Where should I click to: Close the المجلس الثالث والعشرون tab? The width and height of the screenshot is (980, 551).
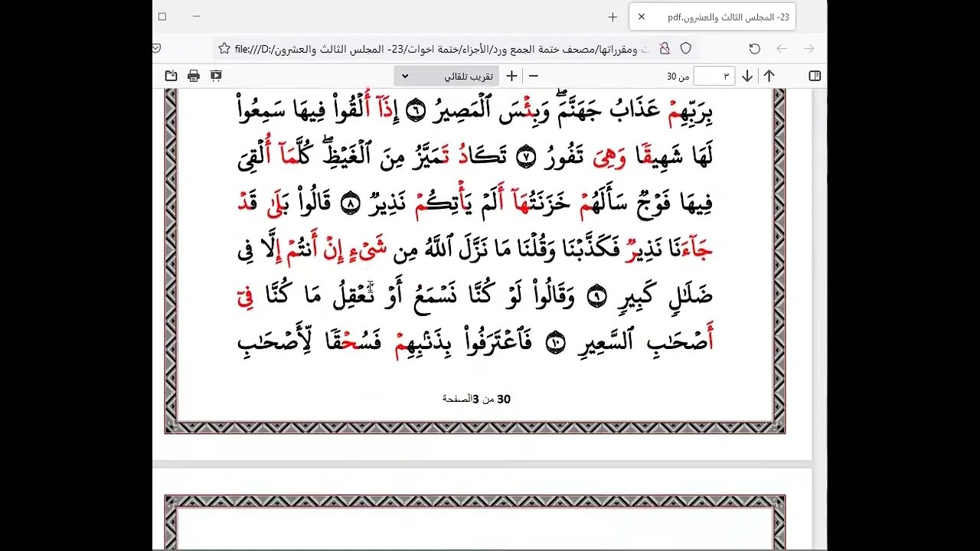(x=642, y=17)
